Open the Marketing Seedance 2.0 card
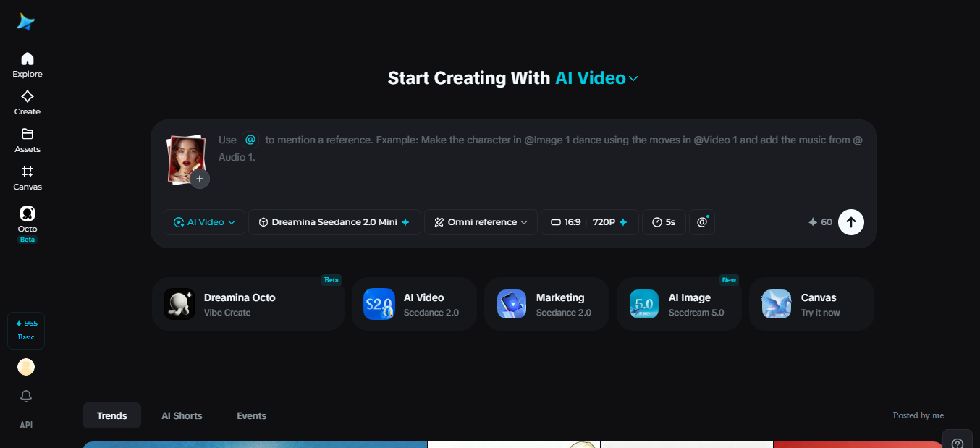 (546, 304)
